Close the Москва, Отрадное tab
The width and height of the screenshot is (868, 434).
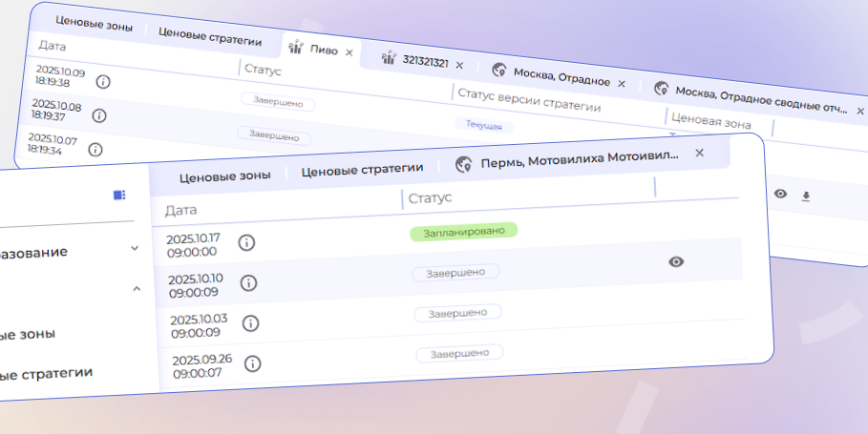(621, 84)
